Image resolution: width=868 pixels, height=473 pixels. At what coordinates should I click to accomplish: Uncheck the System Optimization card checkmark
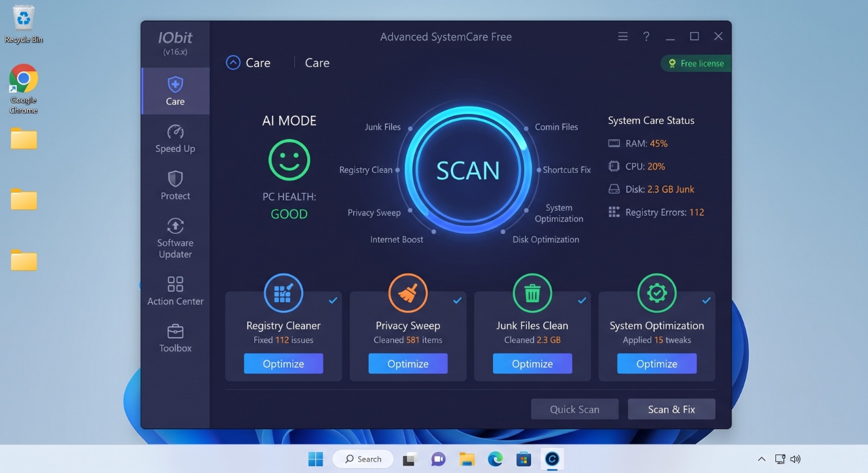tap(707, 300)
